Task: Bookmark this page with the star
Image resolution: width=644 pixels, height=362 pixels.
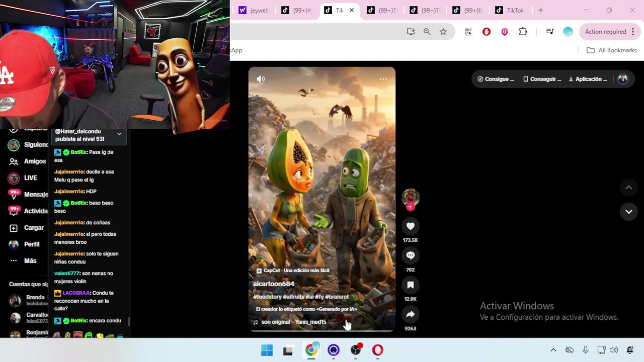Action: 443,32
